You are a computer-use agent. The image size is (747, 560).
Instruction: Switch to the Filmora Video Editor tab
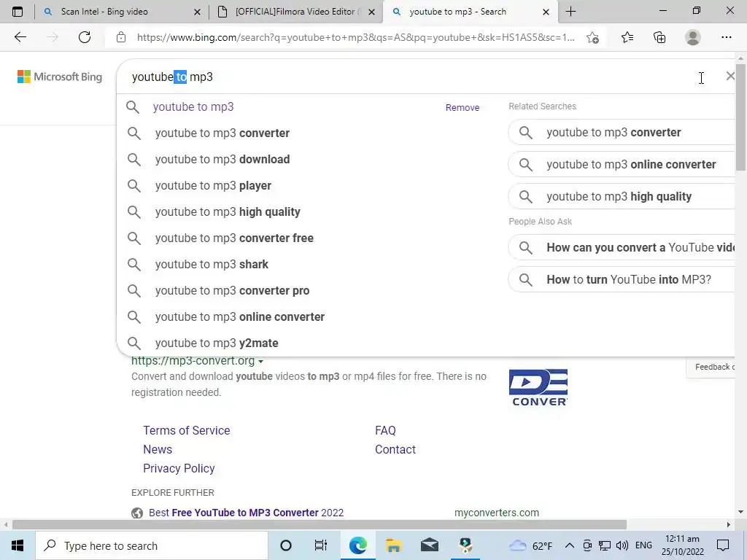(x=295, y=12)
